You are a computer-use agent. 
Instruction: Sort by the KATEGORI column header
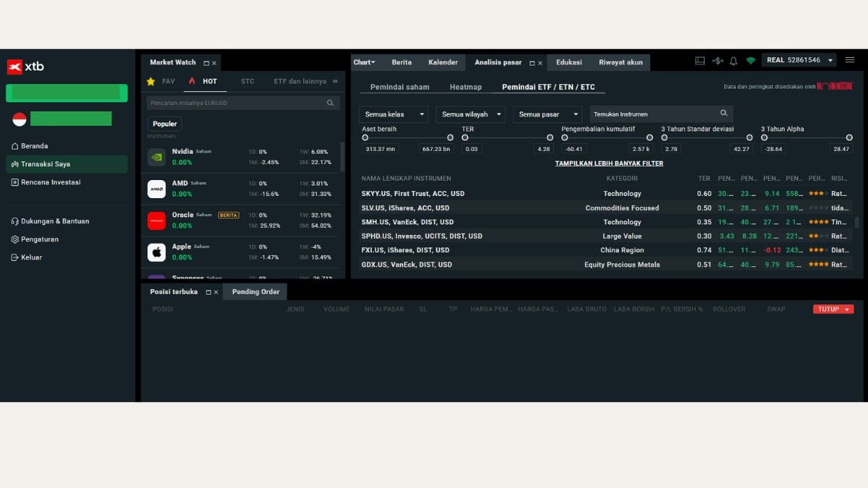(622, 178)
